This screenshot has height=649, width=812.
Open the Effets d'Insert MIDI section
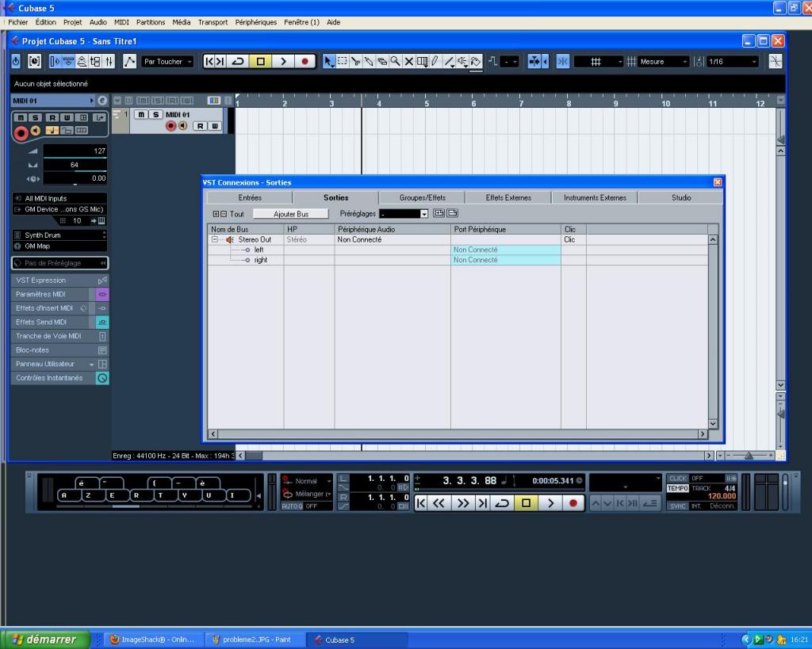50,308
